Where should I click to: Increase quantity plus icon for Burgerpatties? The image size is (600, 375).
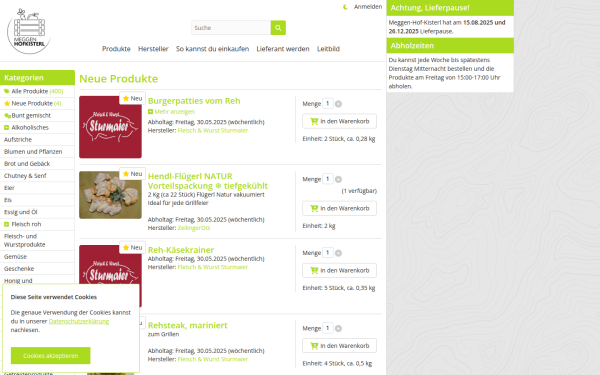(338, 104)
